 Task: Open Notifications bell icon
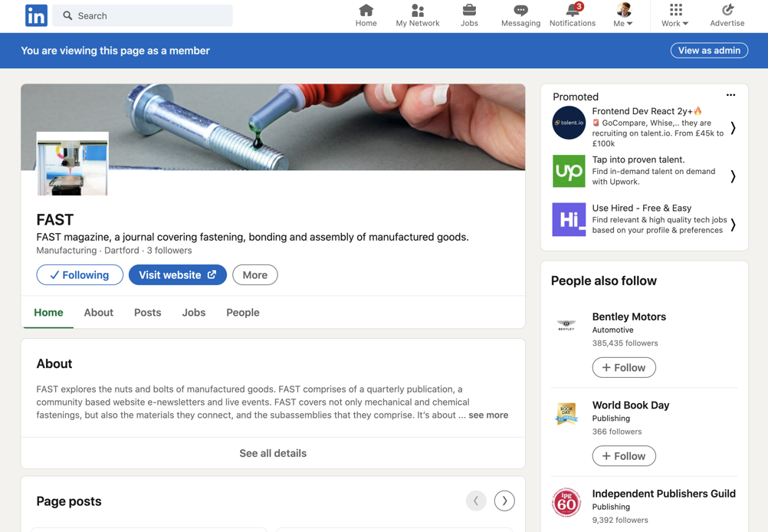point(573,9)
